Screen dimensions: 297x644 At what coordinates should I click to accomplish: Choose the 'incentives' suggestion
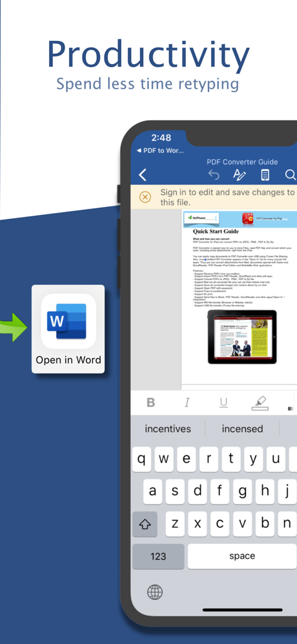[168, 429]
